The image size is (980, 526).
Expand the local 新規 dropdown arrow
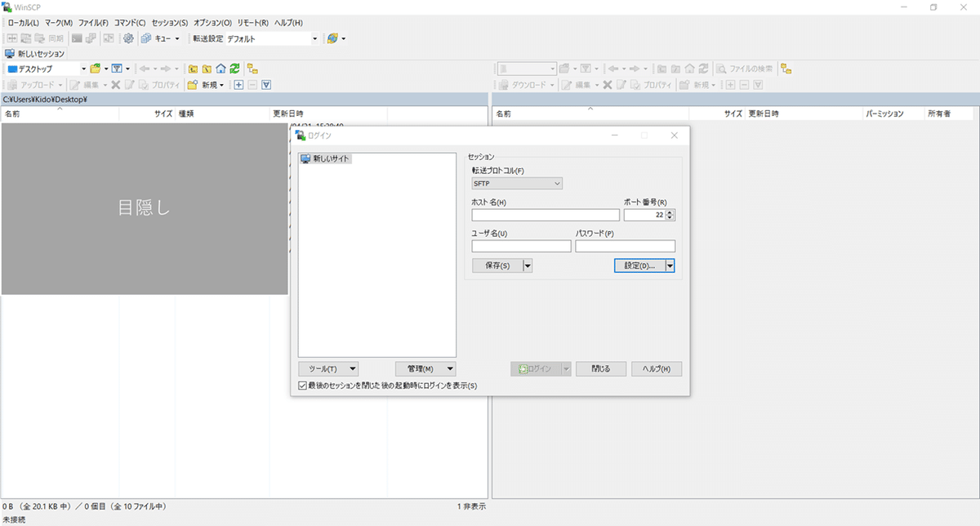click(222, 85)
